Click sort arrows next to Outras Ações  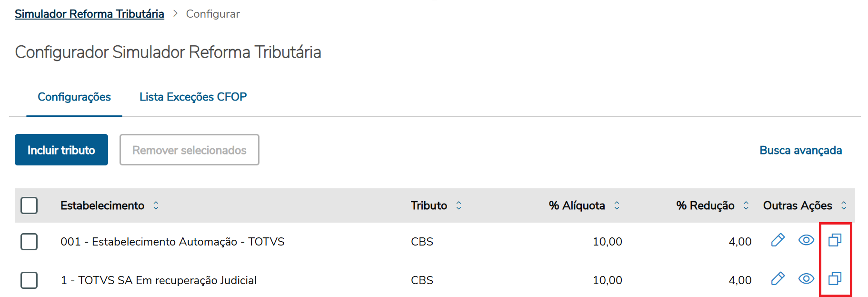844,205
